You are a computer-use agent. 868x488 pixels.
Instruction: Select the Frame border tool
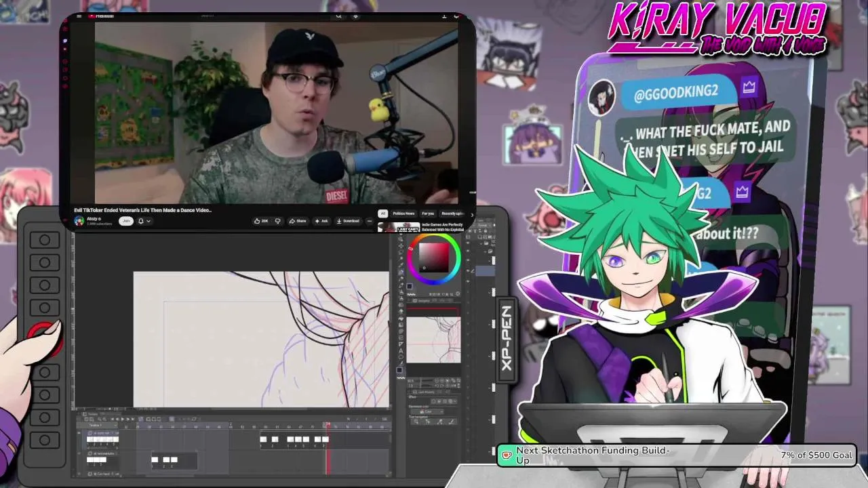401,338
